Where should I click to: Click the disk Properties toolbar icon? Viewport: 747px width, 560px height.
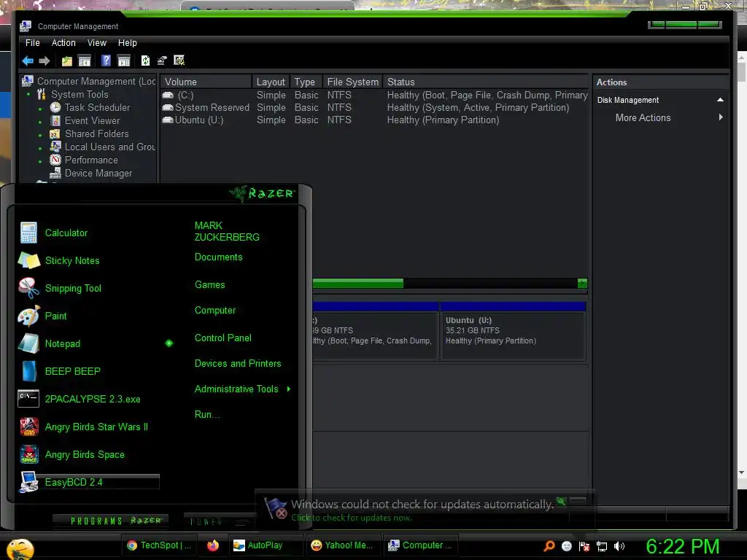pyautogui.click(x=162, y=61)
